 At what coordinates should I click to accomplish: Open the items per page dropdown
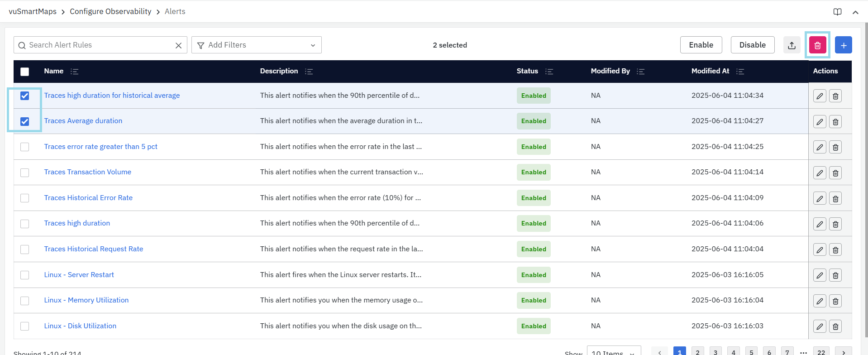tap(613, 352)
